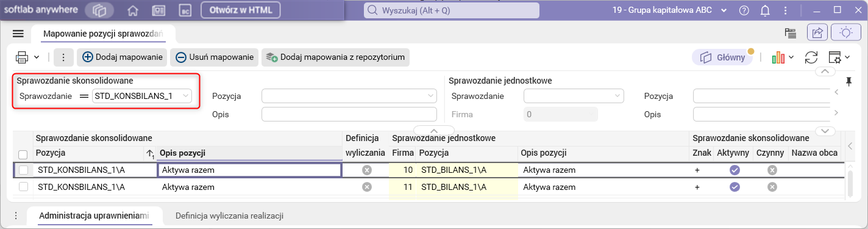Toggle the light bulb theme button
The width and height of the screenshot is (868, 229).
[x=846, y=33]
